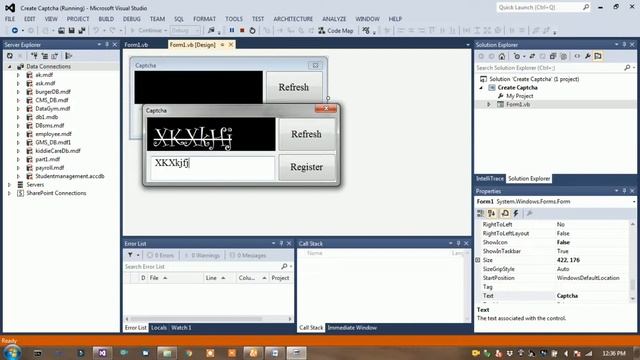Expand the SharePoint Connections node
Screen dimensions: 640x360
click(9, 193)
